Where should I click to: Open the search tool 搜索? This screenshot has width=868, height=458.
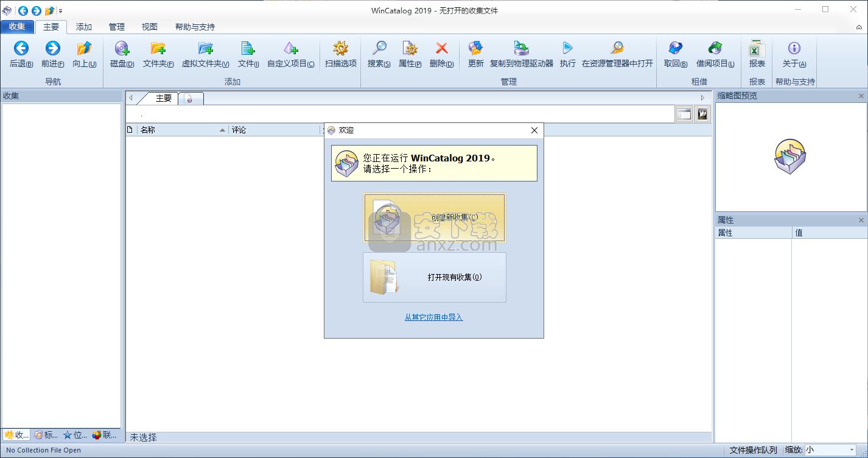click(379, 55)
